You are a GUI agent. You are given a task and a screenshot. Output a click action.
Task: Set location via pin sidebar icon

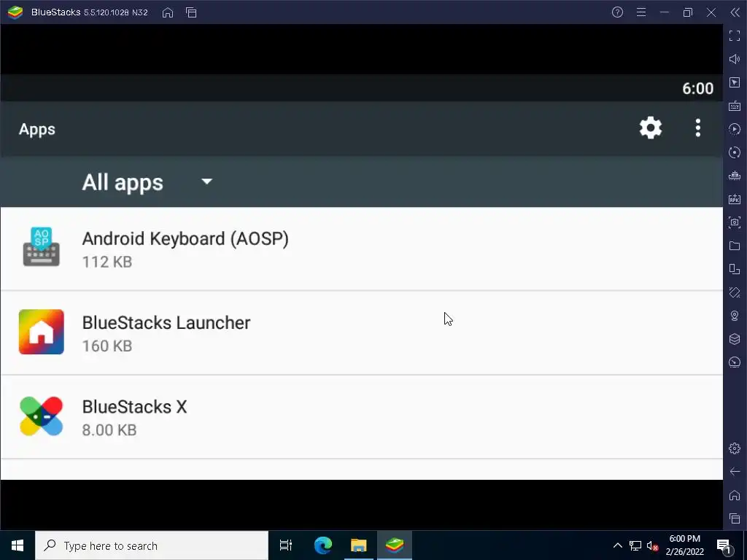click(x=735, y=316)
